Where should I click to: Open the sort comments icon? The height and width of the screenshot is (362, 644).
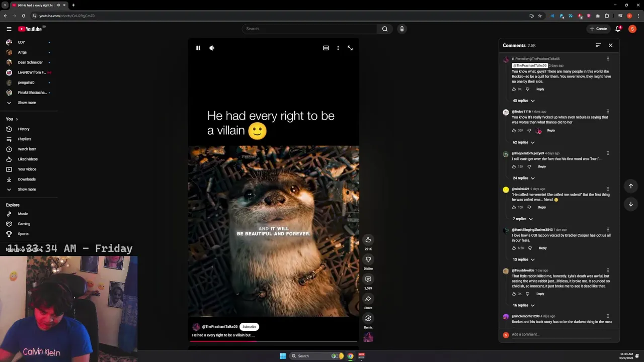pyautogui.click(x=598, y=45)
